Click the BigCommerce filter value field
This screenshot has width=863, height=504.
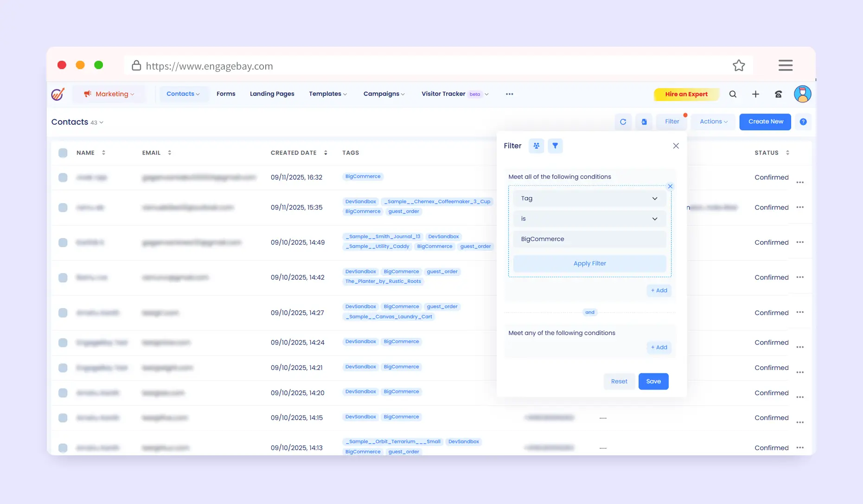[589, 239]
